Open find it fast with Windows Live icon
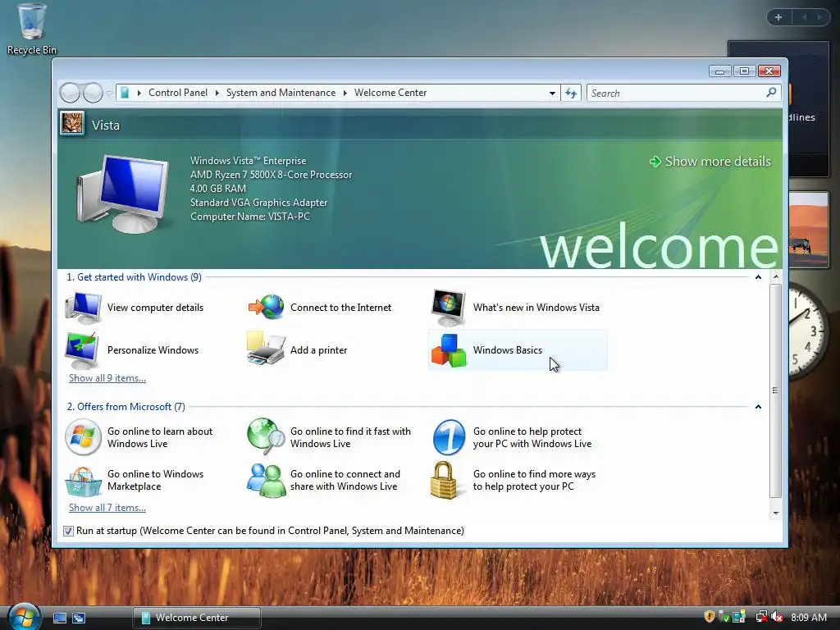The image size is (840, 630). pos(266,436)
